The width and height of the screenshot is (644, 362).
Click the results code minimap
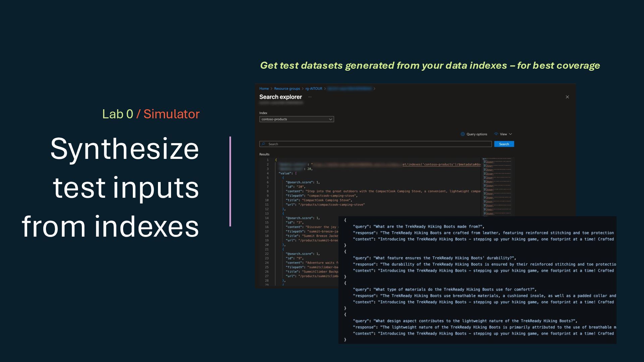497,186
